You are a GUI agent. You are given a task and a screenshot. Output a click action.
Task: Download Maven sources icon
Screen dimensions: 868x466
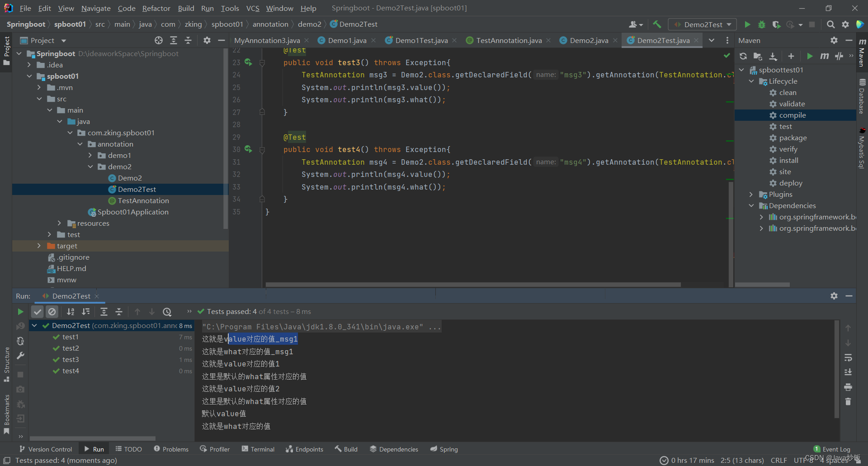pyautogui.click(x=773, y=56)
